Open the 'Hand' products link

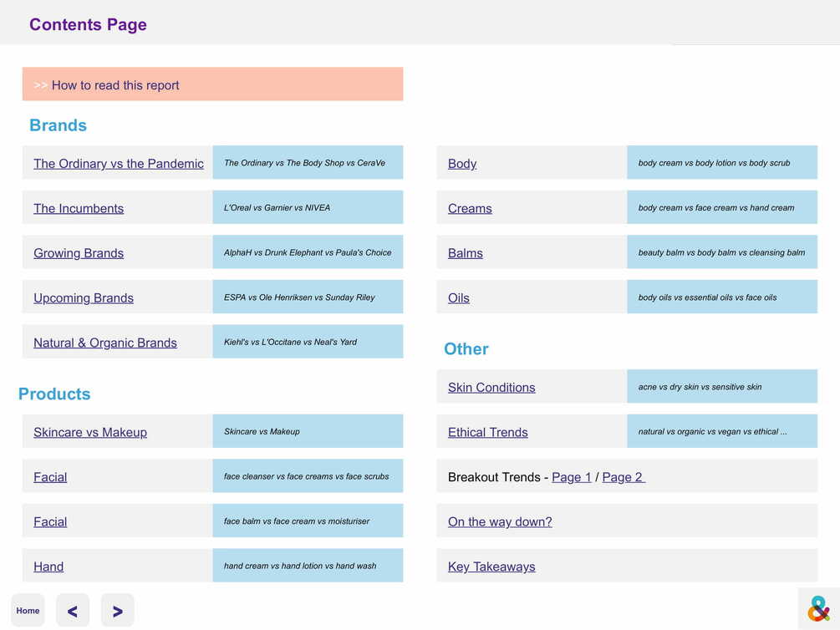[48, 566]
